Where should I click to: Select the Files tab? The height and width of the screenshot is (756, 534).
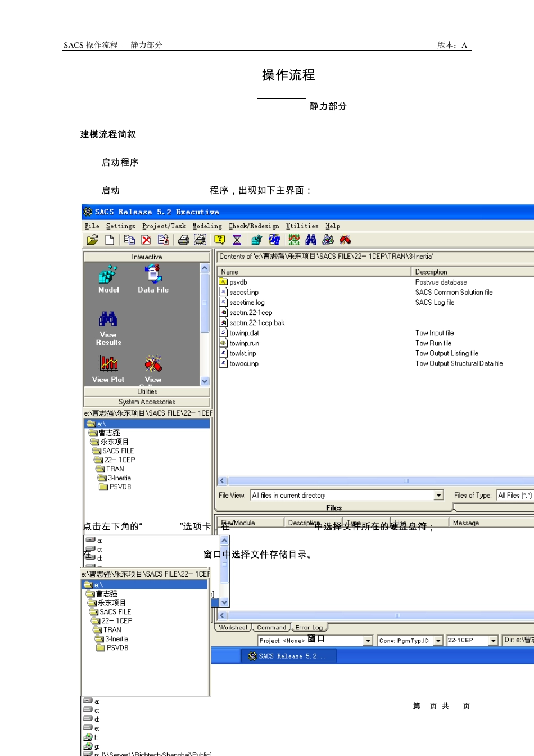point(334,507)
